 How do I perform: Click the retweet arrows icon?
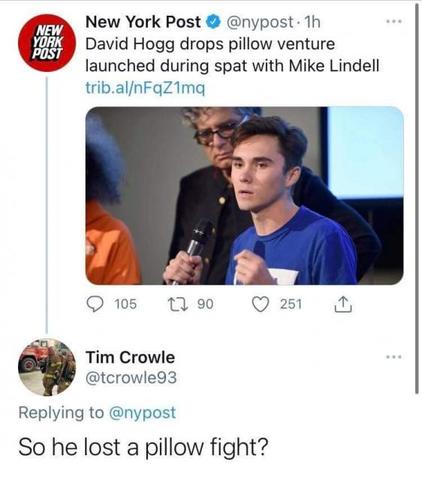point(181,304)
